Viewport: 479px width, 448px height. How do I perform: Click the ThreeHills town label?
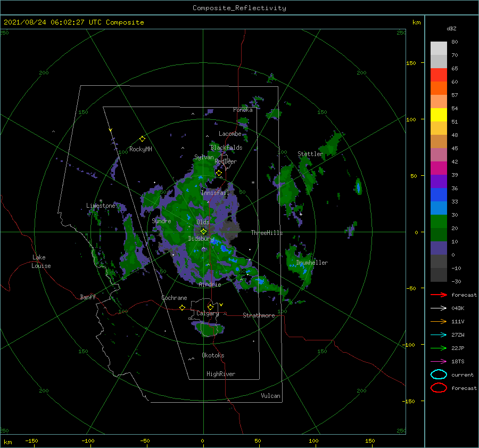coord(267,233)
